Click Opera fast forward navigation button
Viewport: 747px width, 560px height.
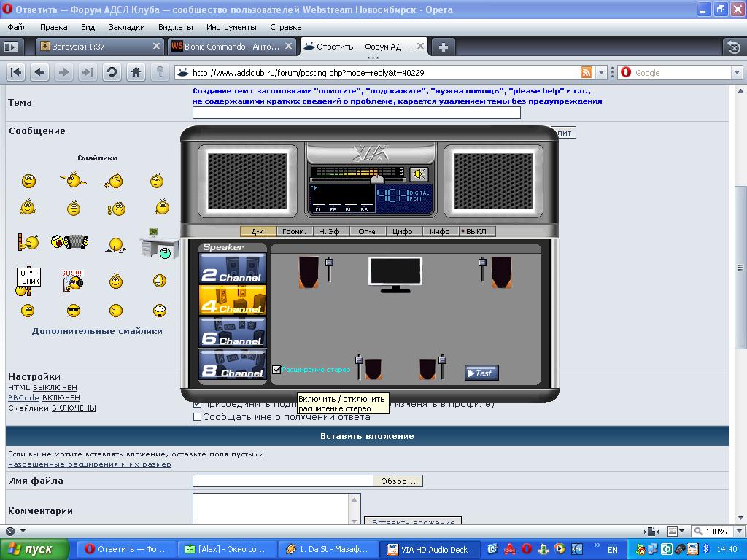click(x=88, y=72)
